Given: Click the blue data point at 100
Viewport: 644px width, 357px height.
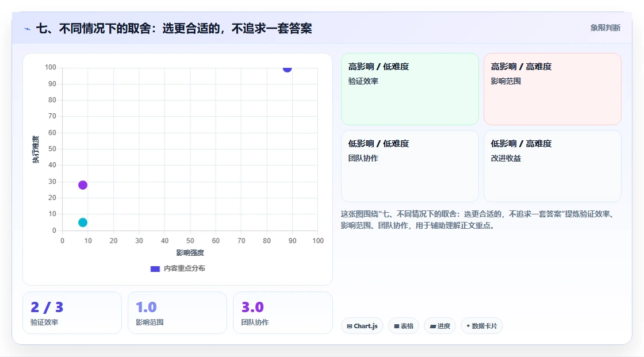Looking at the screenshot, I should point(287,68).
